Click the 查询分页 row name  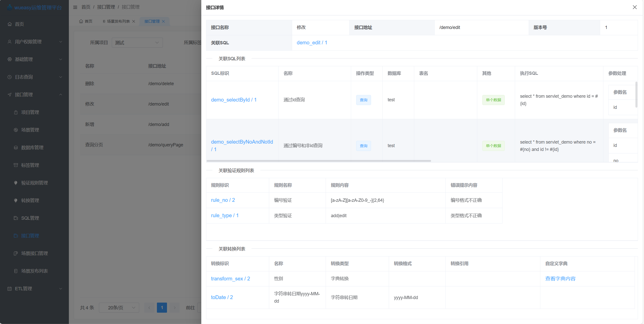[94, 145]
